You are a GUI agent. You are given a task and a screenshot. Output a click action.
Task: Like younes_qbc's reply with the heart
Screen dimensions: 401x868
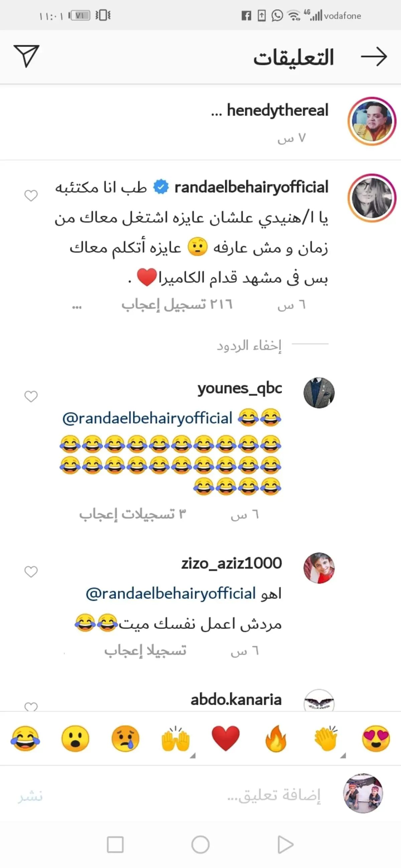[x=31, y=396]
